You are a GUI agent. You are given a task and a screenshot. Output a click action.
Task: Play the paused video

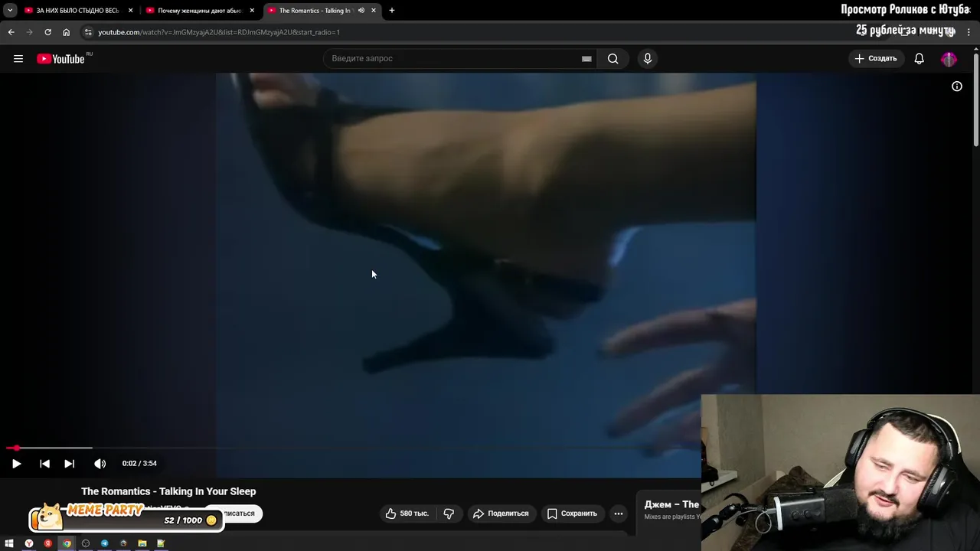16,463
